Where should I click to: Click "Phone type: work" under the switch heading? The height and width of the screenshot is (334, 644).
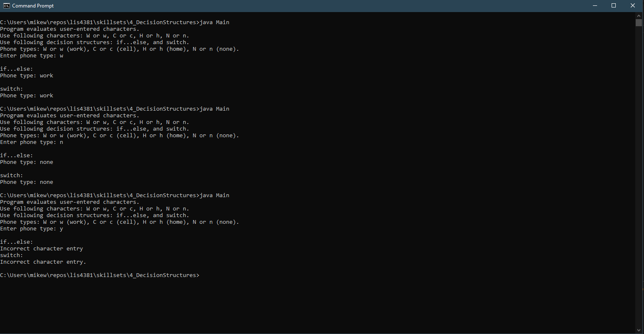[27, 96]
